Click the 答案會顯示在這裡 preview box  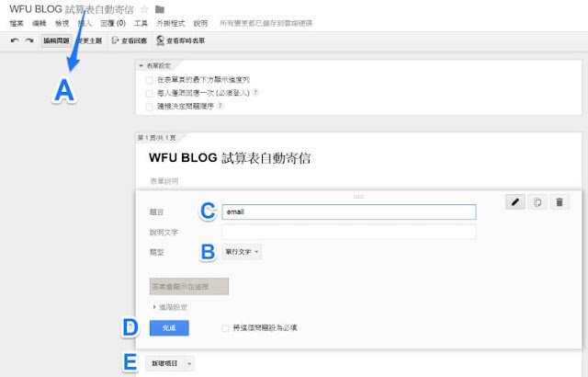(x=189, y=287)
